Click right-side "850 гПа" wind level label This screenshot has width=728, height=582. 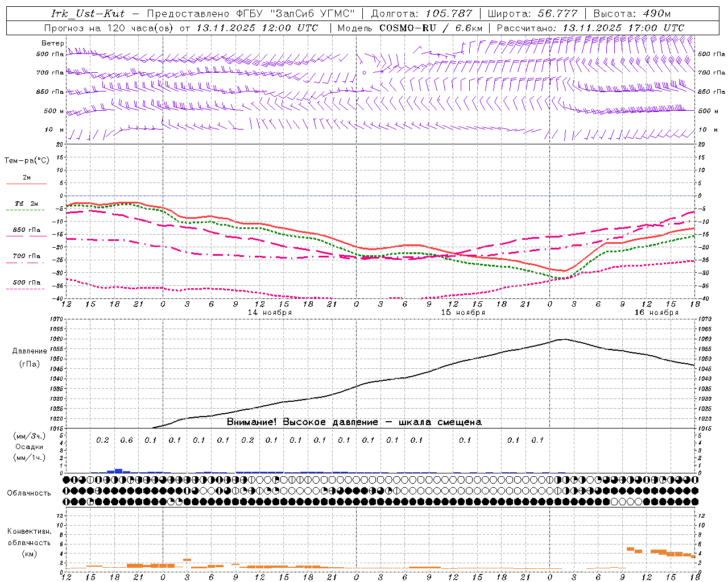pos(712,92)
